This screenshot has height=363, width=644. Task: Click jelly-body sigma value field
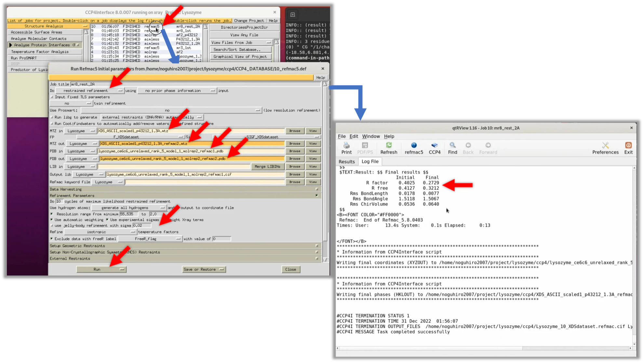coord(141,226)
